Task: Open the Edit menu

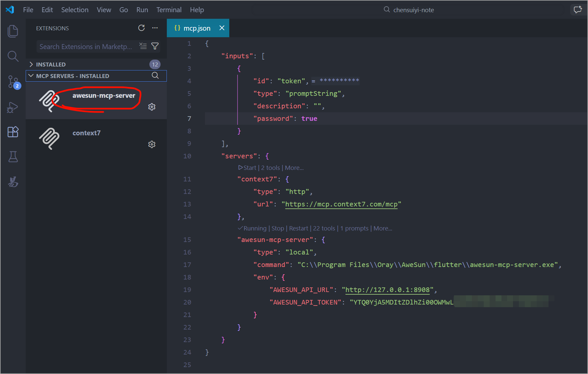Action: click(x=47, y=10)
